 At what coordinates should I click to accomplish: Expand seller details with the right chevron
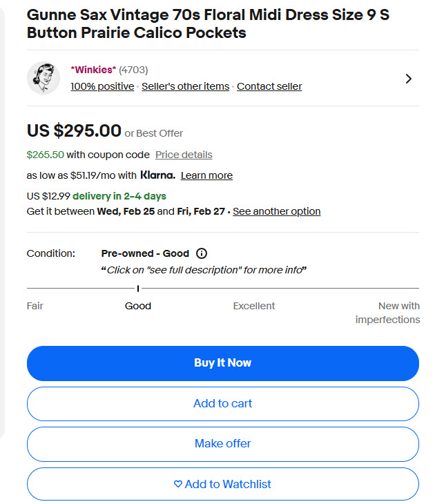click(408, 79)
